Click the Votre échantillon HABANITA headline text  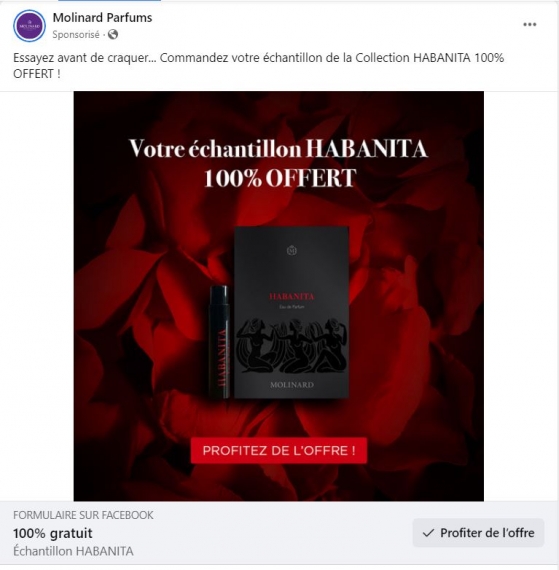point(278,149)
